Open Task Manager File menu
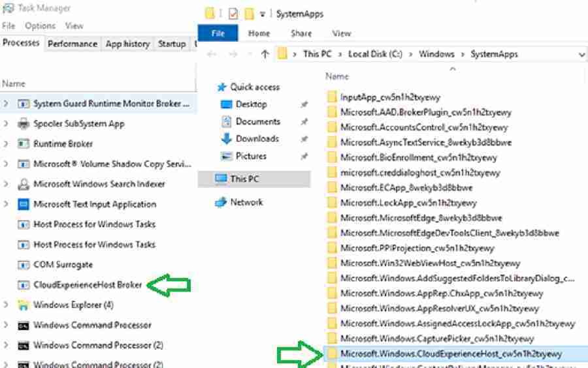 (x=8, y=26)
